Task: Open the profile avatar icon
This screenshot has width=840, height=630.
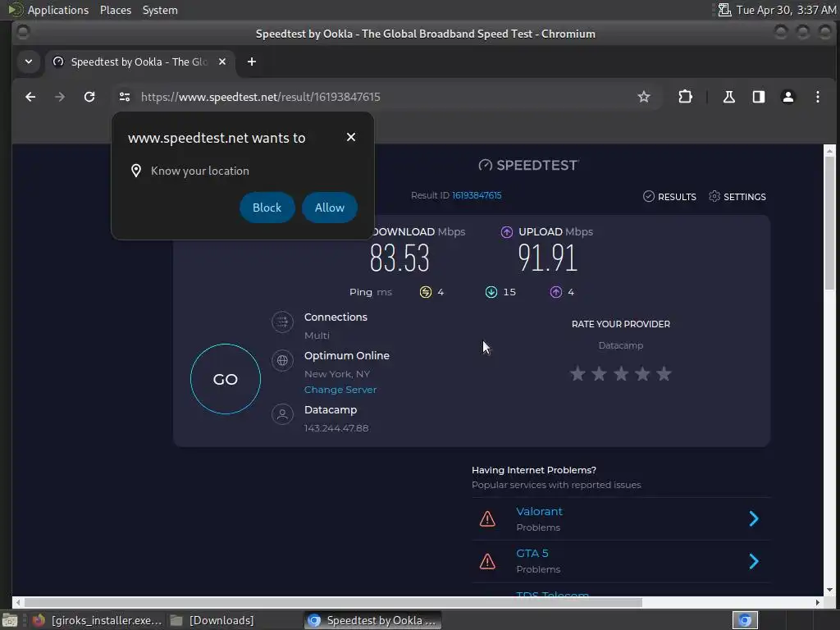Action: [788, 97]
